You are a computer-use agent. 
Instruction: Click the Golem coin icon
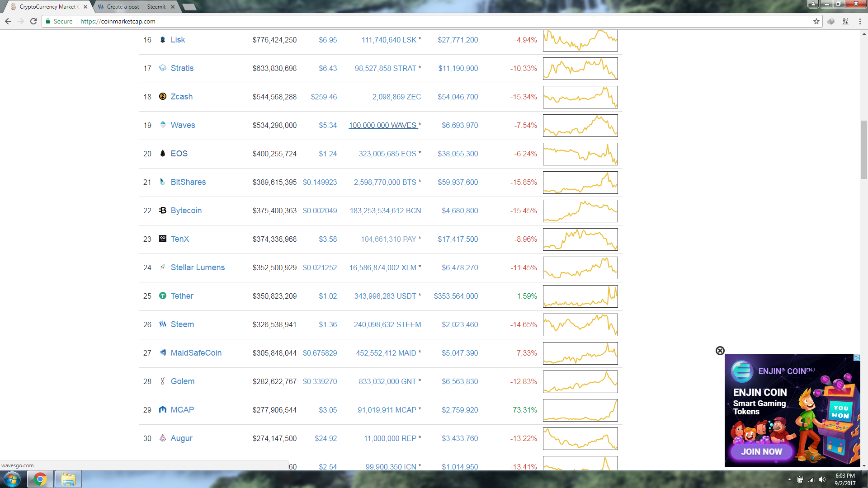coord(163,381)
